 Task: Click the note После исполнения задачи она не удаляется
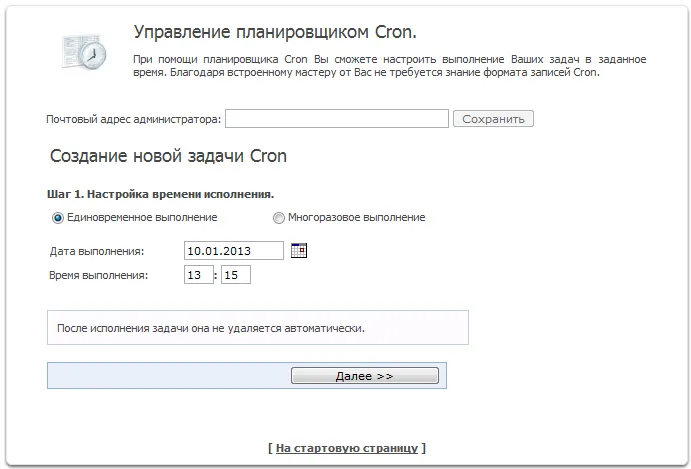point(211,328)
